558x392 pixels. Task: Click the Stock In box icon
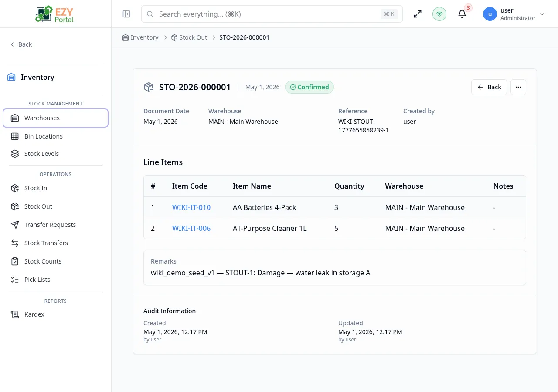15,188
